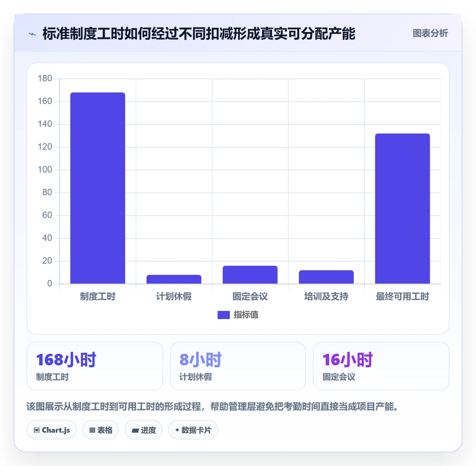
Task: Select the 图表分析 label in header
Action: pos(430,33)
